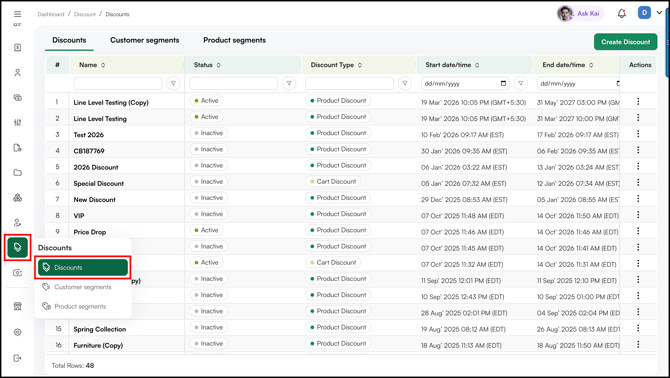Switch to the Product segments tab
The width and height of the screenshot is (670, 378).
pyautogui.click(x=234, y=40)
